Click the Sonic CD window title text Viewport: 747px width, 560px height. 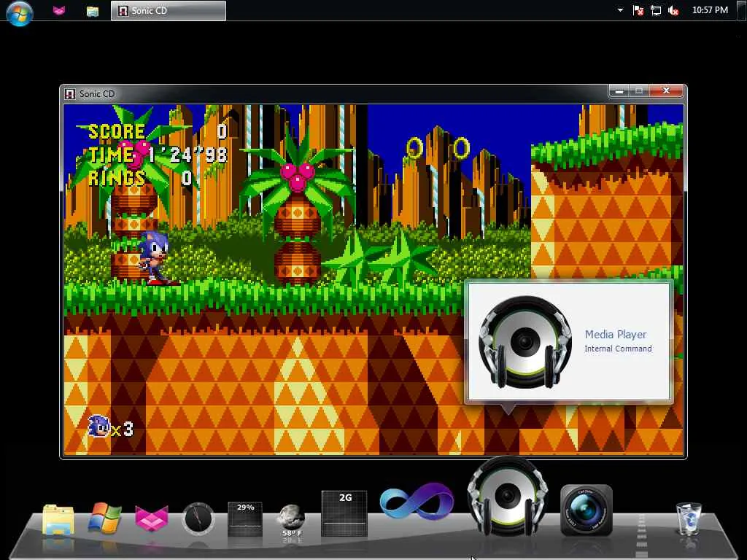[x=97, y=94]
